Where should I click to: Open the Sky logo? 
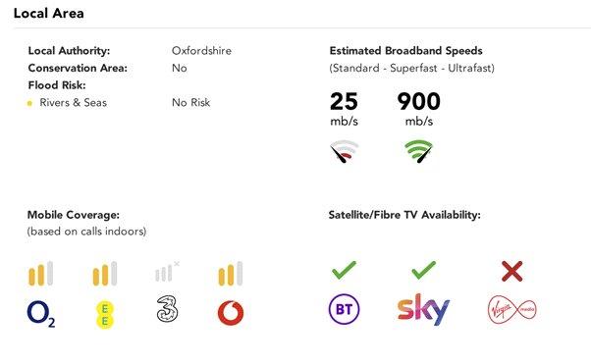click(423, 309)
